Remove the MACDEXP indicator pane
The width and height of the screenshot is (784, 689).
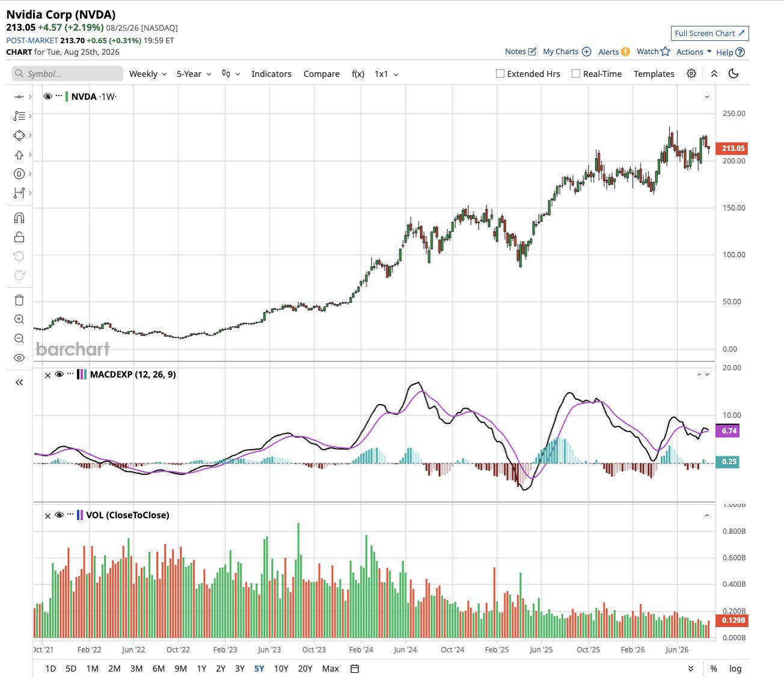[x=47, y=375]
